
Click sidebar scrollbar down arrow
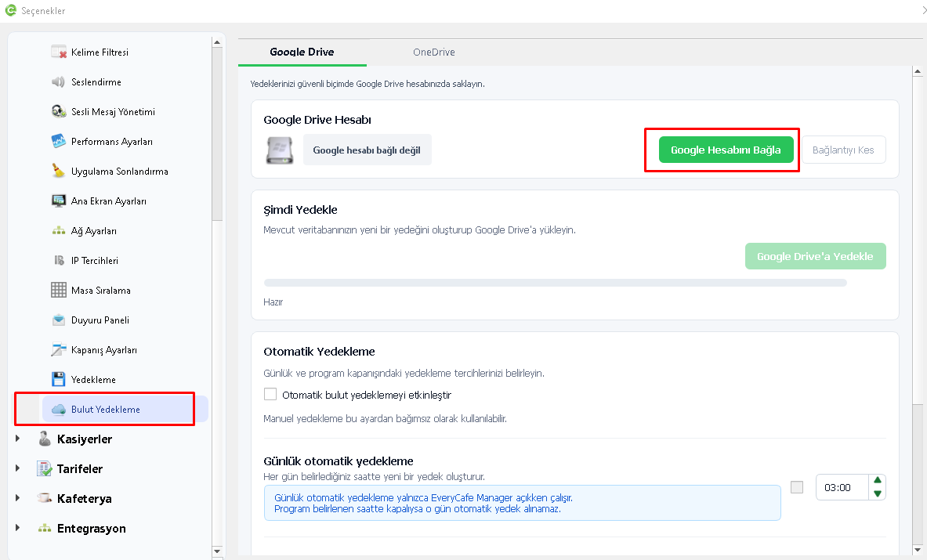pyautogui.click(x=217, y=551)
